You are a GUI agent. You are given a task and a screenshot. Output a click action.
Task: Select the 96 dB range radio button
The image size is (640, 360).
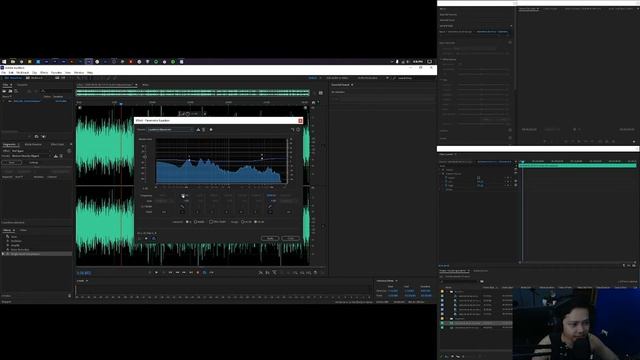(x=256, y=222)
